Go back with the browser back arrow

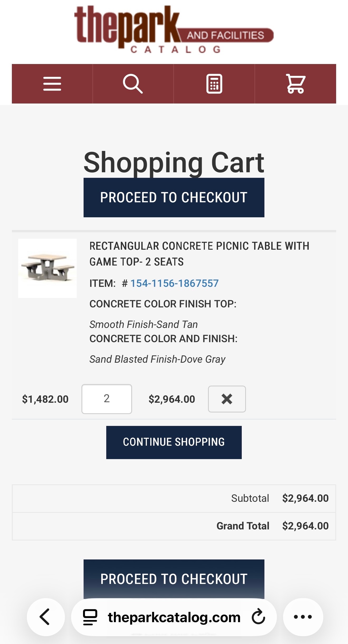click(x=45, y=617)
